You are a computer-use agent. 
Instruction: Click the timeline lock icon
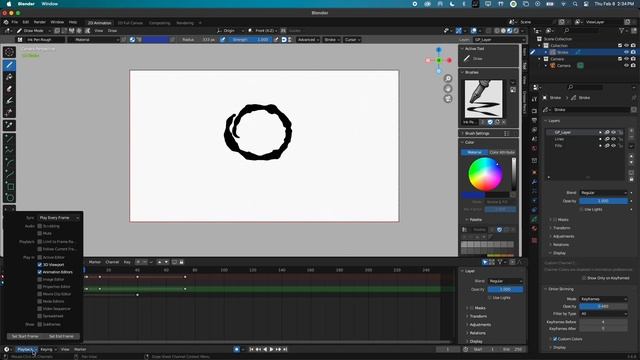(x=182, y=262)
